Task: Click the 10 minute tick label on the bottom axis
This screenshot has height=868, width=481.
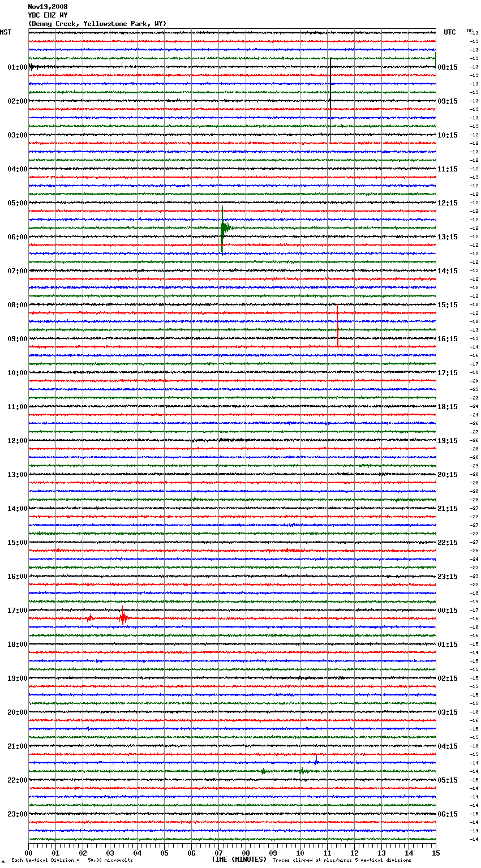Action: pos(300,853)
